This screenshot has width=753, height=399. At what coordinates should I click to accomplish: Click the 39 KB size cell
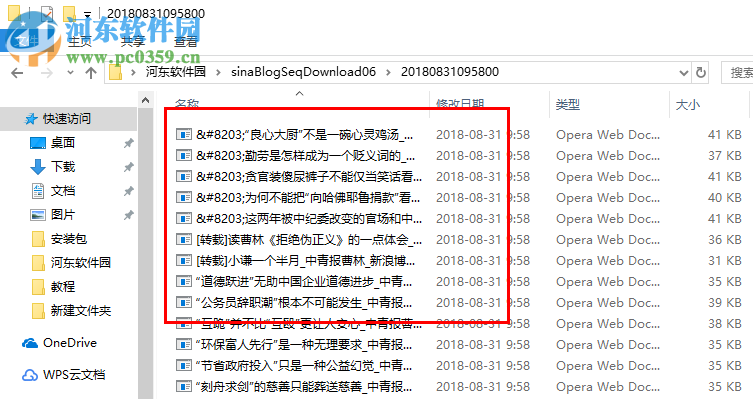click(725, 303)
